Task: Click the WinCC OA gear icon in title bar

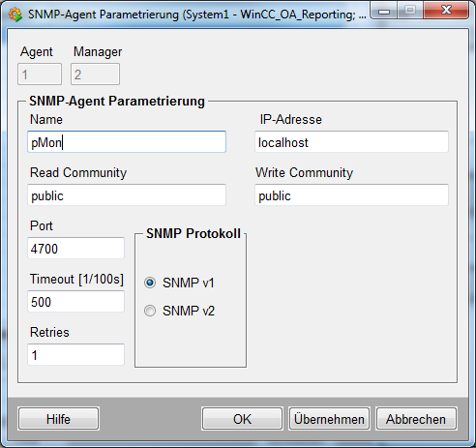Action: pyautogui.click(x=15, y=15)
